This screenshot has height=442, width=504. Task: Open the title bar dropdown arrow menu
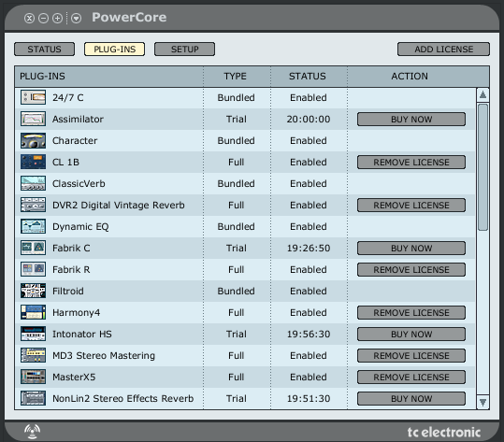point(76,19)
